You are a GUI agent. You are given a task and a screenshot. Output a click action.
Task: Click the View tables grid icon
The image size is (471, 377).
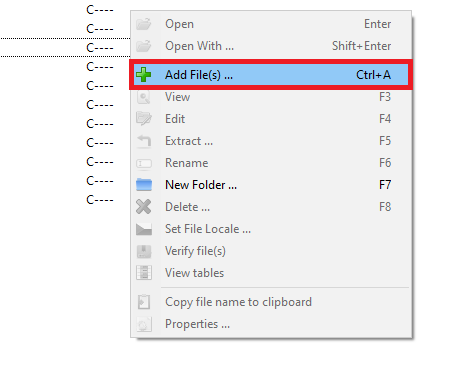(x=144, y=273)
